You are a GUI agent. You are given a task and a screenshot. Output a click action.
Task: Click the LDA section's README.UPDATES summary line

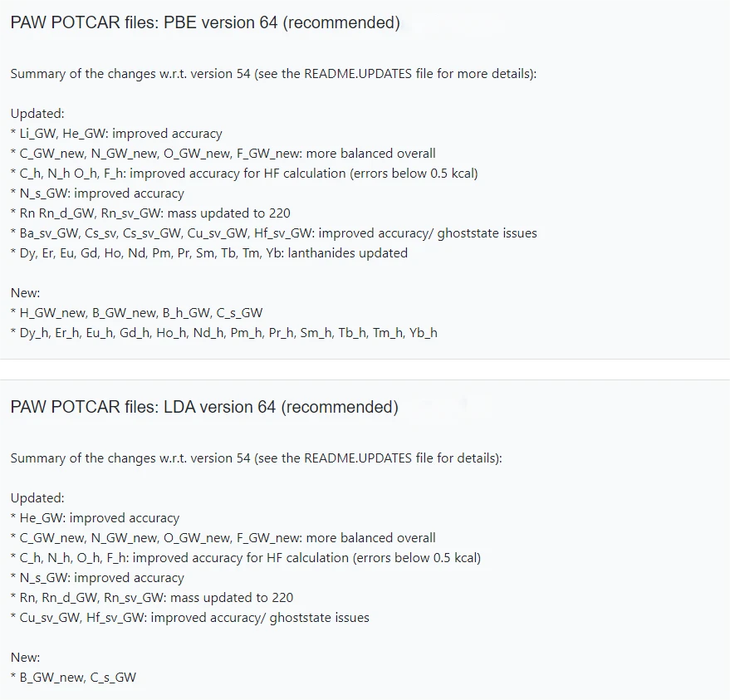(256, 458)
